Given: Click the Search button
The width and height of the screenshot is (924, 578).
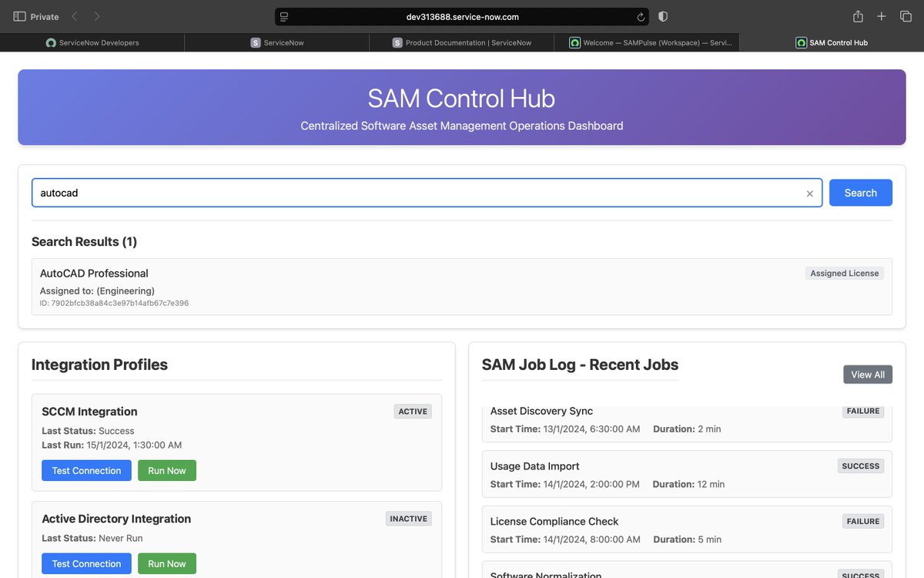Looking at the screenshot, I should coord(860,193).
